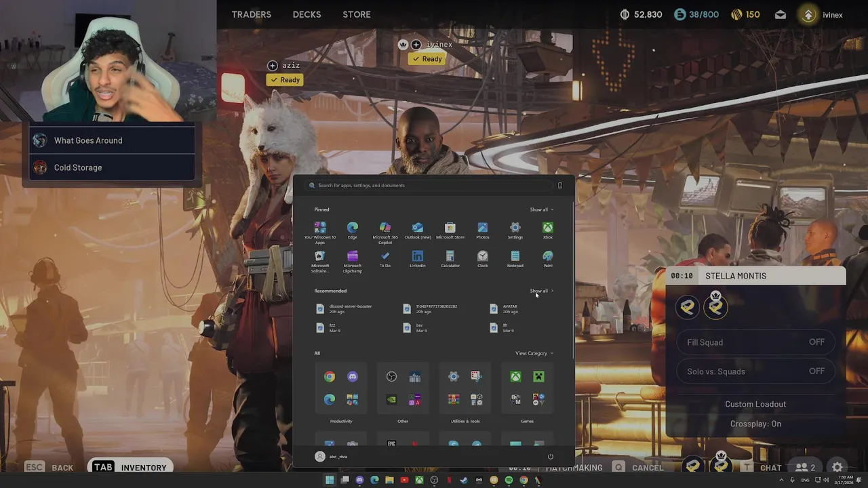The height and width of the screenshot is (488, 868).
Task: Open NVIDIA app in the Other group
Action: click(x=391, y=400)
